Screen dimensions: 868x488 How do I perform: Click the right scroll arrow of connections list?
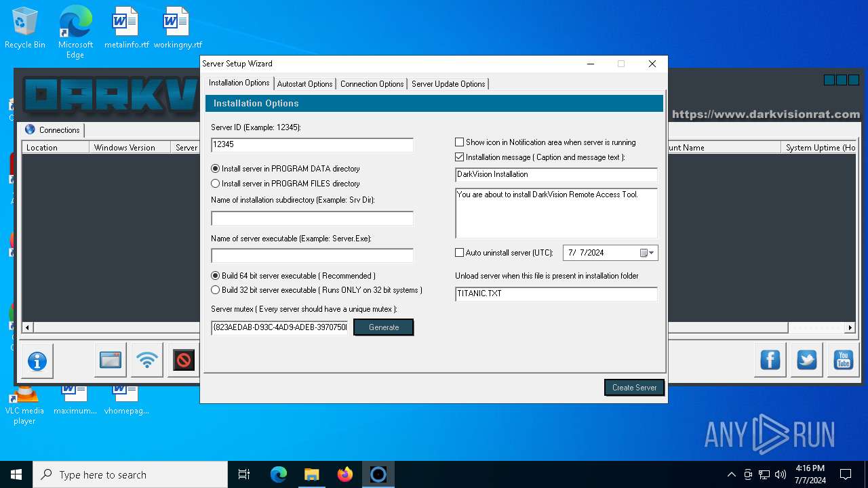(850, 328)
